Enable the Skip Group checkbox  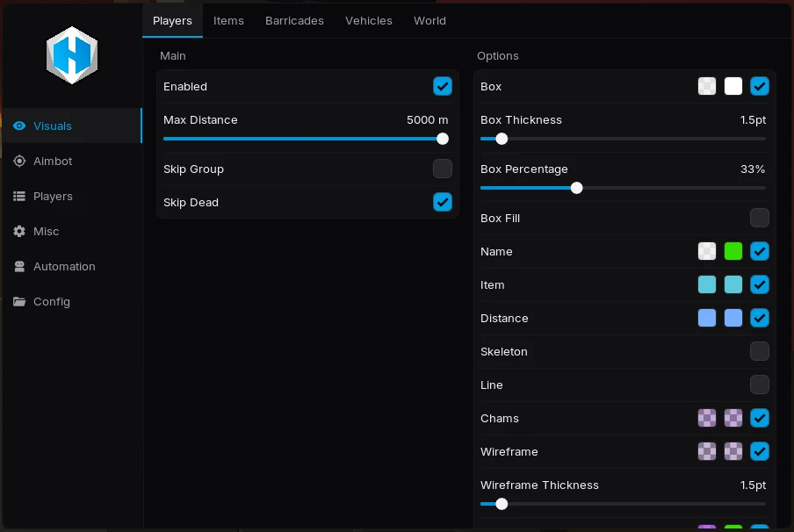443,169
